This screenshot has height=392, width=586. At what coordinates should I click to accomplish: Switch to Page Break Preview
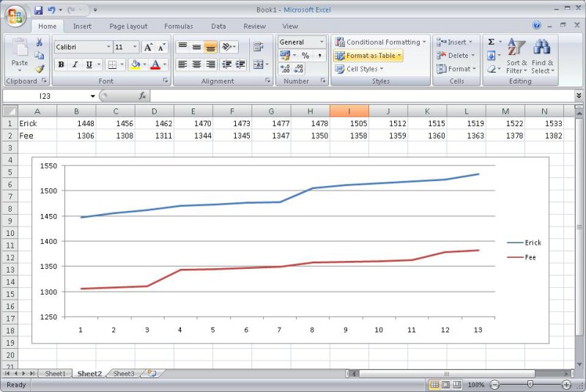coord(457,385)
